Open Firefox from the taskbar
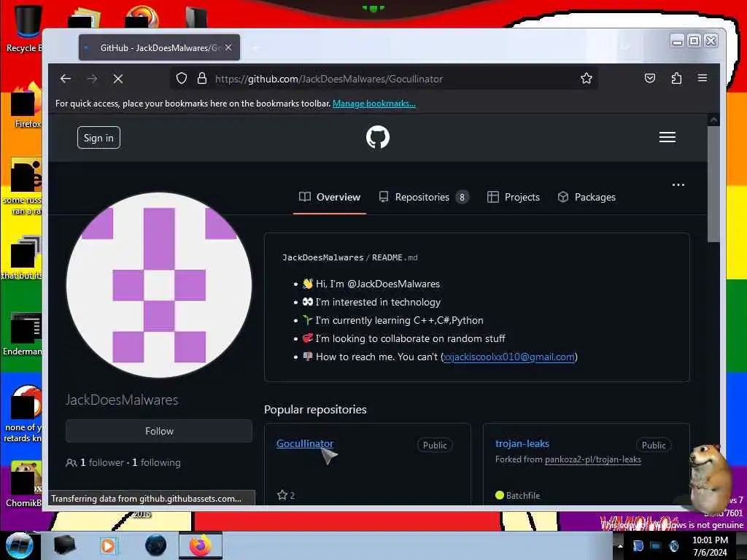 click(201, 545)
